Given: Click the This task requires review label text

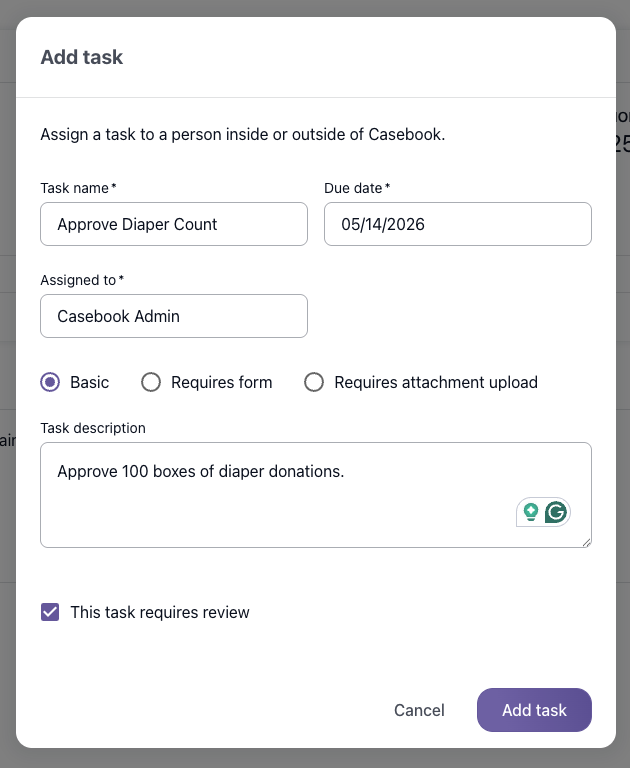Looking at the screenshot, I should [x=160, y=612].
